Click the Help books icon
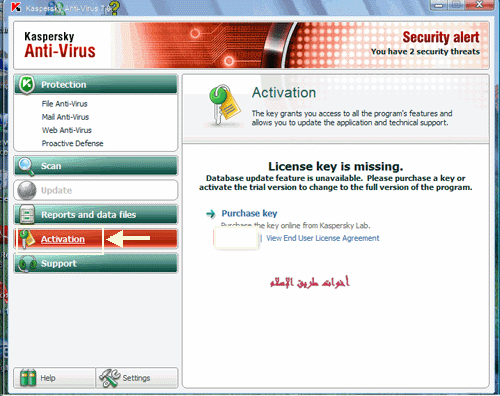 point(28,378)
